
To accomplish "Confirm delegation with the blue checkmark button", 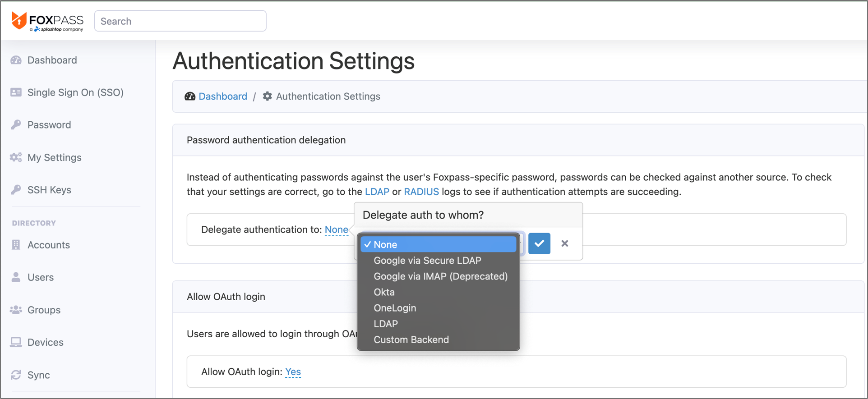I will [539, 243].
